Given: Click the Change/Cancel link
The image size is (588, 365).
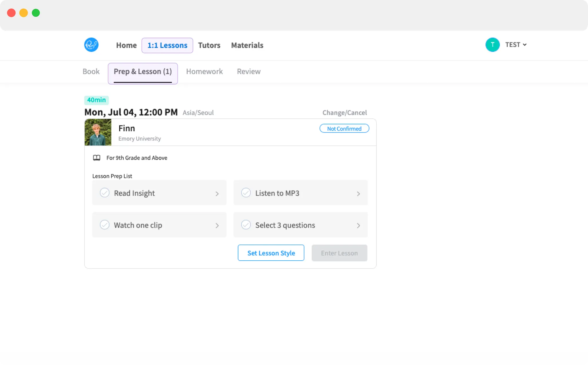Looking at the screenshot, I should tap(344, 113).
